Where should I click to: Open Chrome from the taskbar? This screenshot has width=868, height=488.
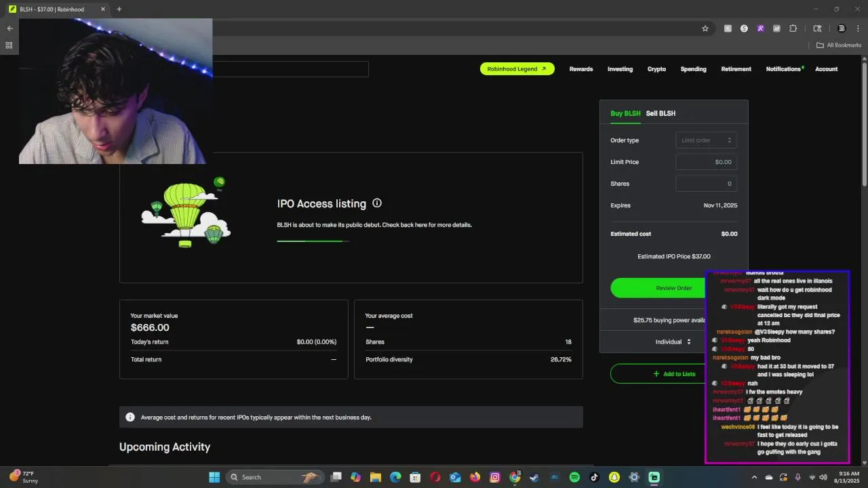click(515, 477)
